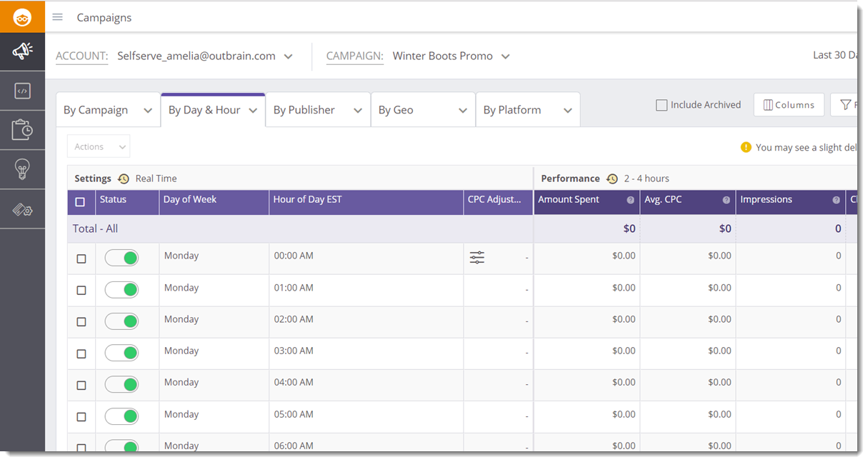The width and height of the screenshot is (868, 462).
Task: Toggle off Monday 01:00 AM status switch
Action: [121, 290]
